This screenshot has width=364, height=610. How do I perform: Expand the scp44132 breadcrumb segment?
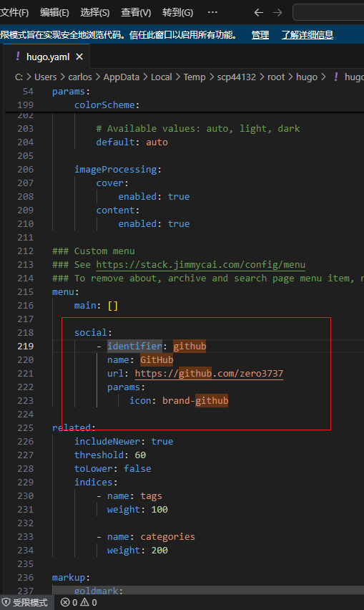[x=237, y=77]
